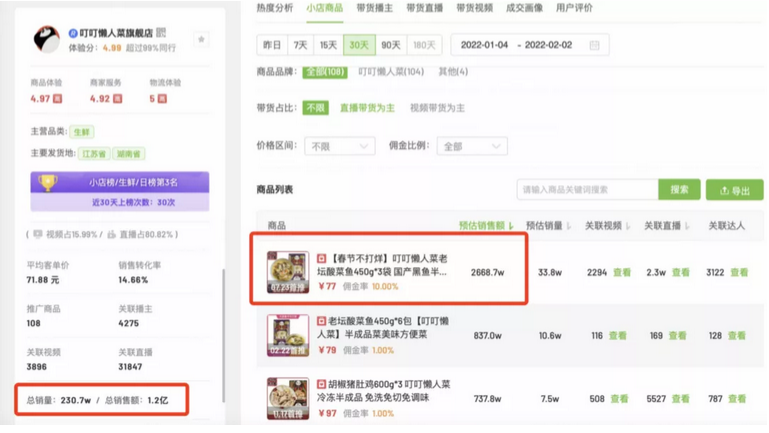The image size is (769, 433).
Task: Click 叮叮懒人菜旗舰店 shop name
Action: point(116,33)
